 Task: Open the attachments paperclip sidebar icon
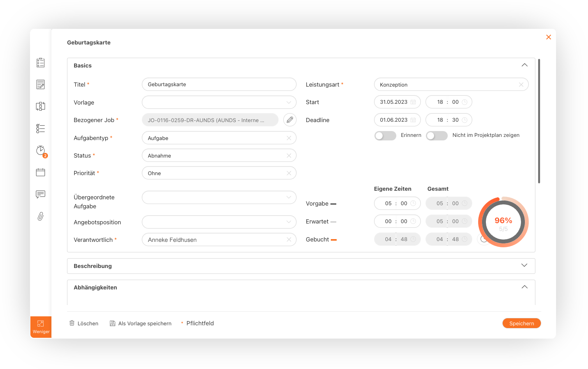(x=41, y=216)
